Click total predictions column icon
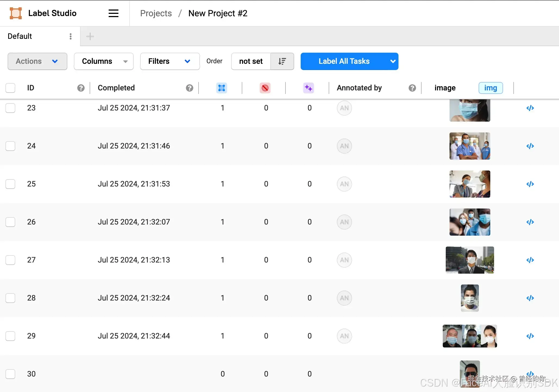The image size is (559, 392). click(309, 88)
